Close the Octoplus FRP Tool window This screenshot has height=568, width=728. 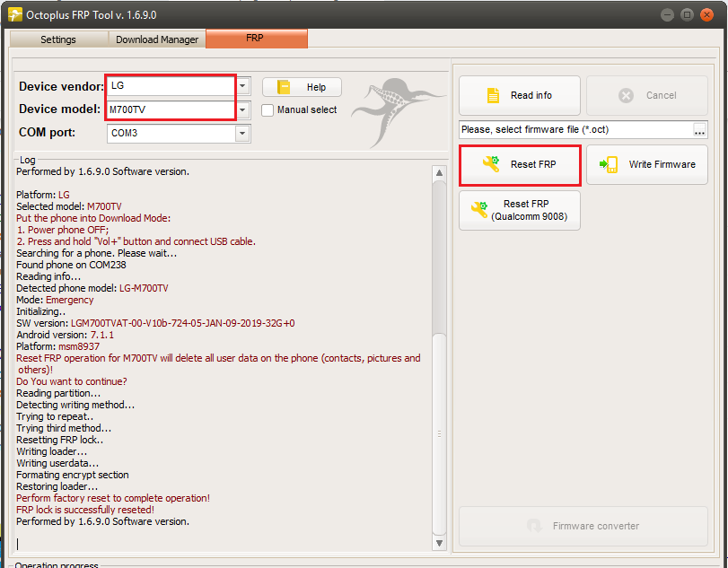tap(706, 15)
